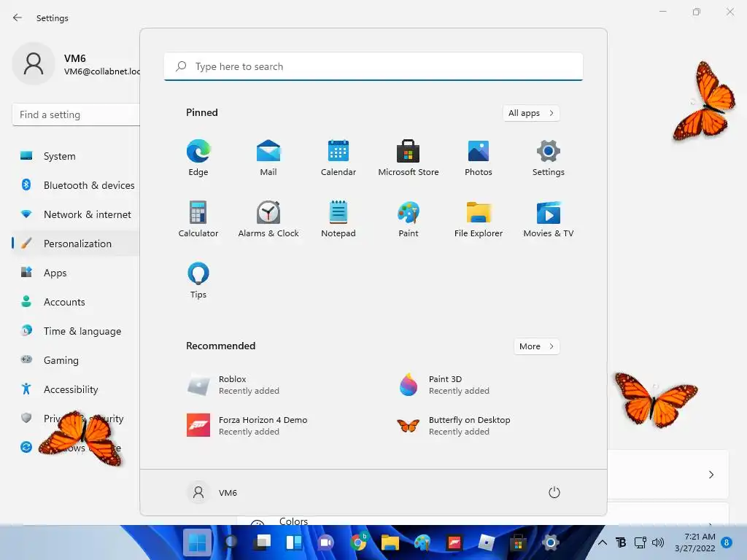The image size is (747, 560).
Task: Click the Settings back arrow
Action: pyautogui.click(x=18, y=17)
